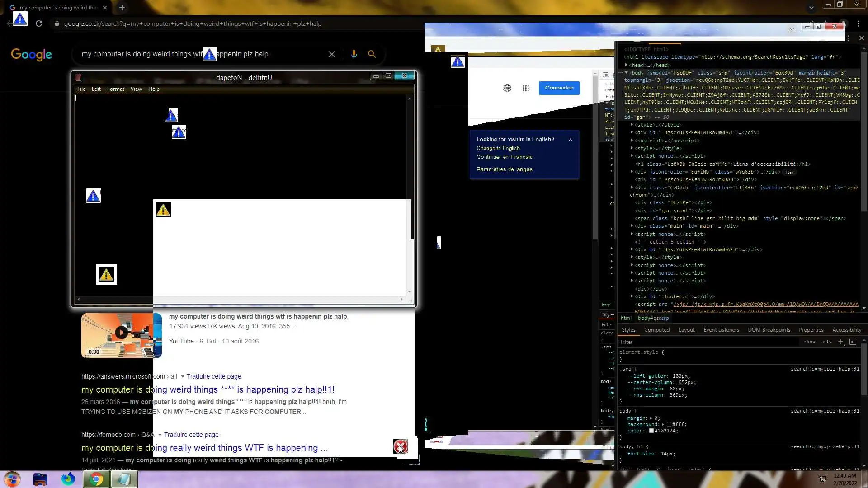
Task: Expand the head element node
Action: (x=627, y=65)
